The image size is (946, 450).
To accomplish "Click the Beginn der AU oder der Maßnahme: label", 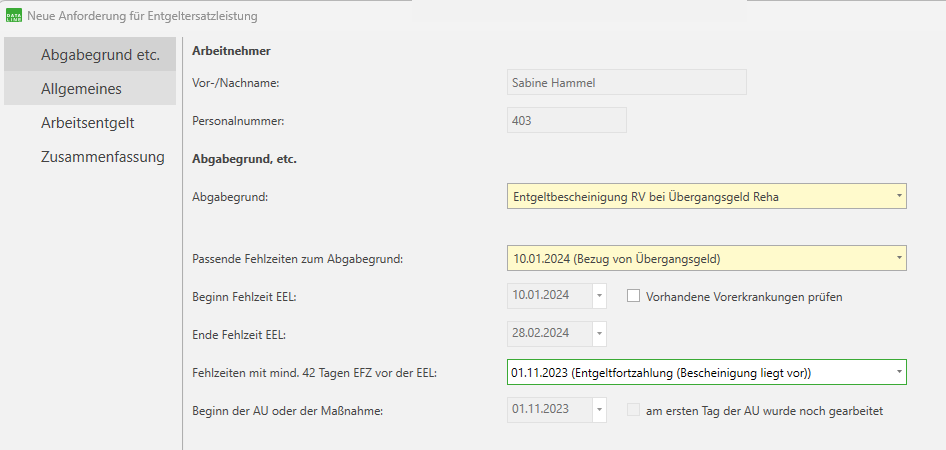I will 288,411.
